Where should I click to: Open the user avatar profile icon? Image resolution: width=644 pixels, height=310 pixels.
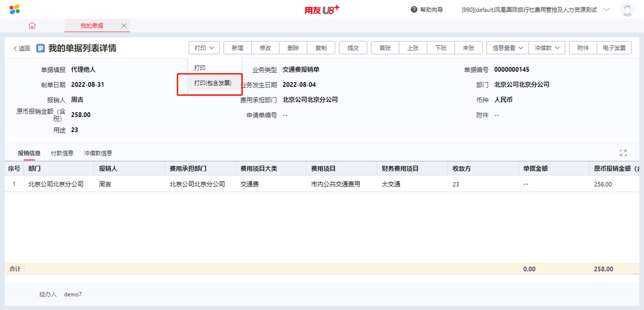coord(627,10)
